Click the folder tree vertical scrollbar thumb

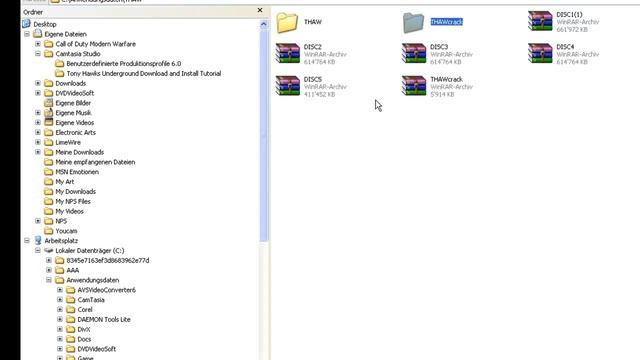tap(264, 135)
